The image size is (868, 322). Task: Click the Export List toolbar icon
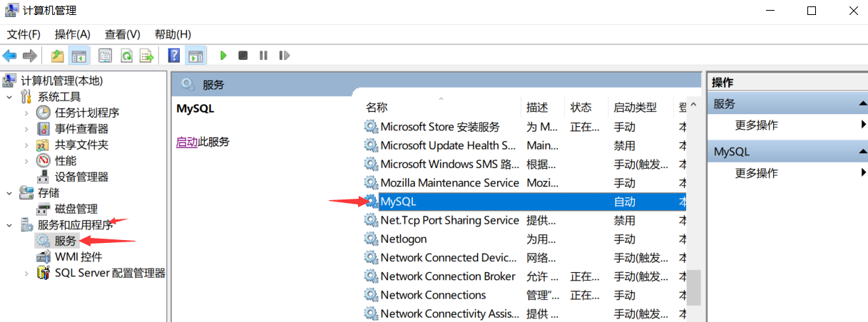[x=147, y=56]
